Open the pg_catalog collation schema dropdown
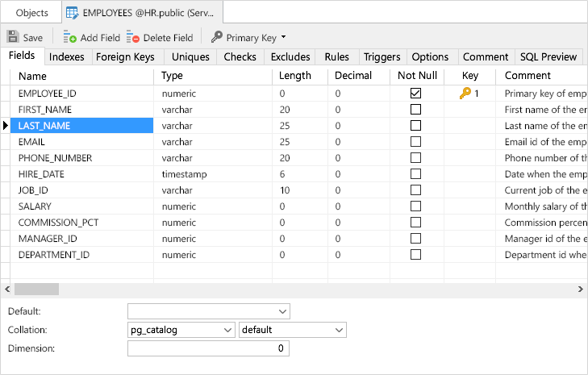 click(227, 330)
